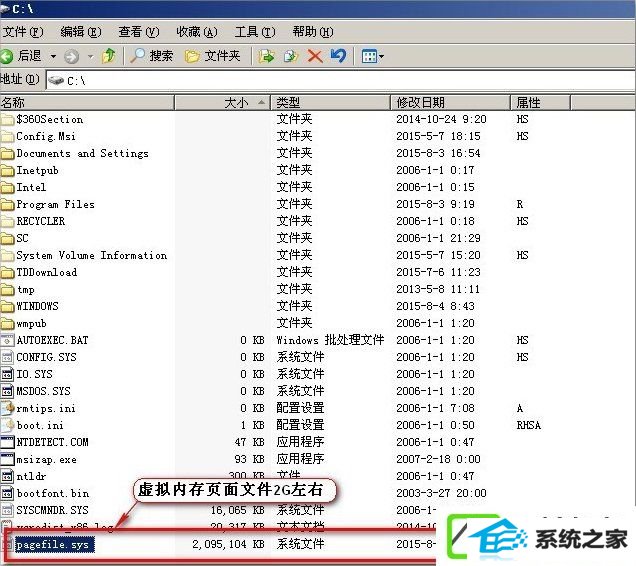Click the 2,095,104 KB size value
The height and width of the screenshot is (566, 636).
[228, 544]
